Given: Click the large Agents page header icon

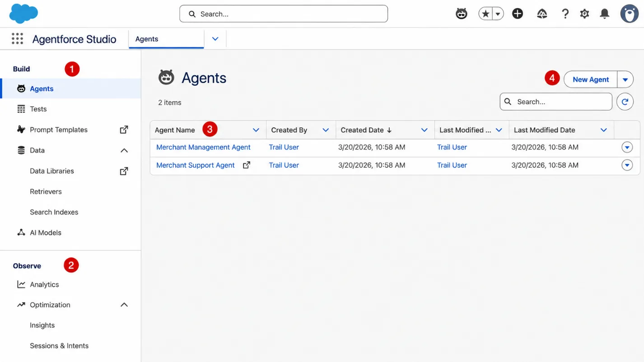Looking at the screenshot, I should click(166, 78).
